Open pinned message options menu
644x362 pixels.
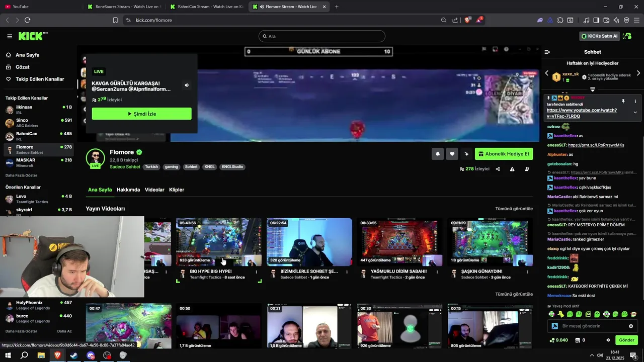click(x=635, y=101)
